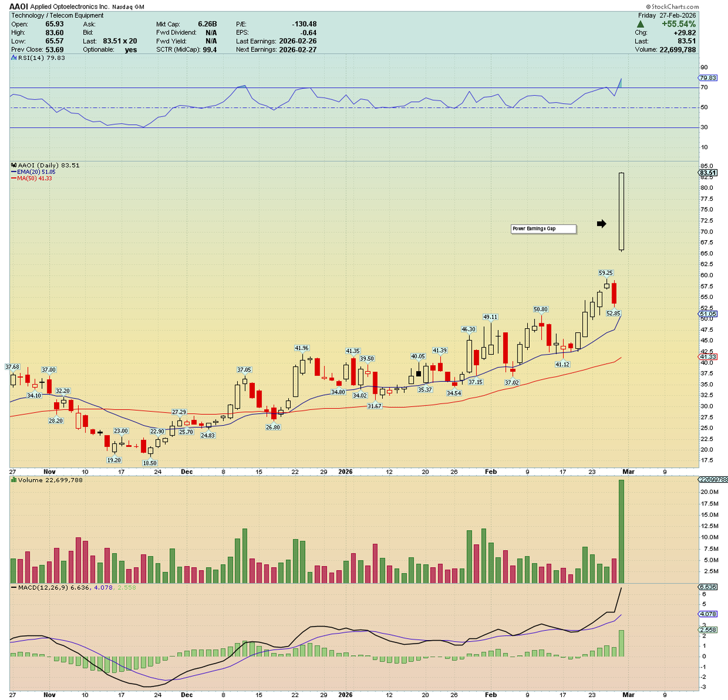Click the 50.80 high label in February

[x=541, y=309]
